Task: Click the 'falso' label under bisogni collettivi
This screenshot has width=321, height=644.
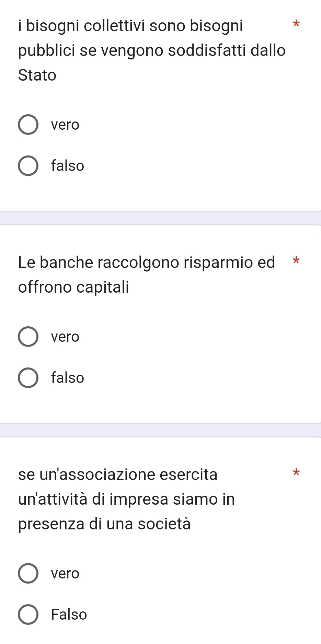Action: tap(68, 166)
